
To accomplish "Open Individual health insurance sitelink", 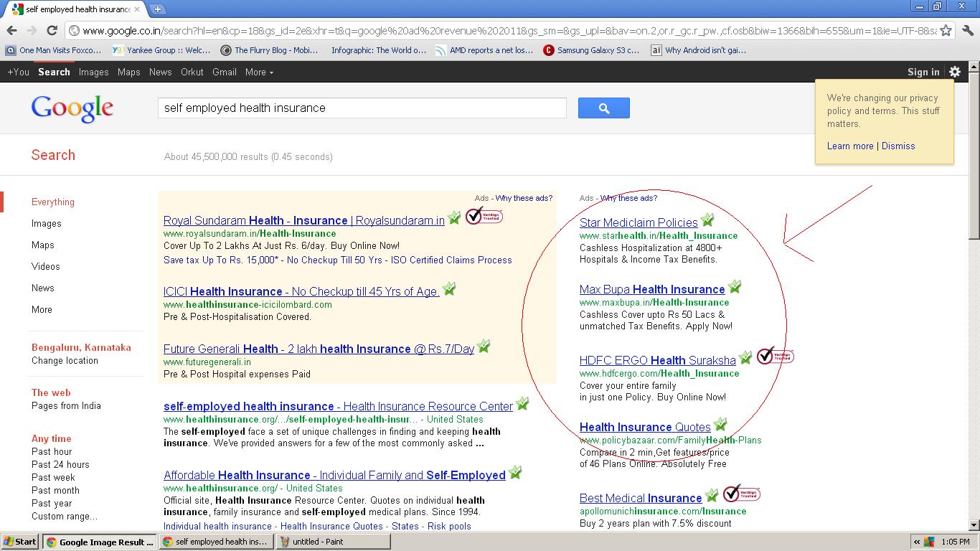I will 217,526.
